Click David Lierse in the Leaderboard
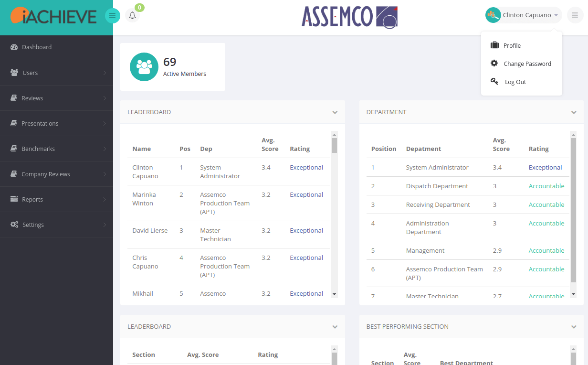Image resolution: width=588 pixels, height=365 pixels. pyautogui.click(x=150, y=230)
